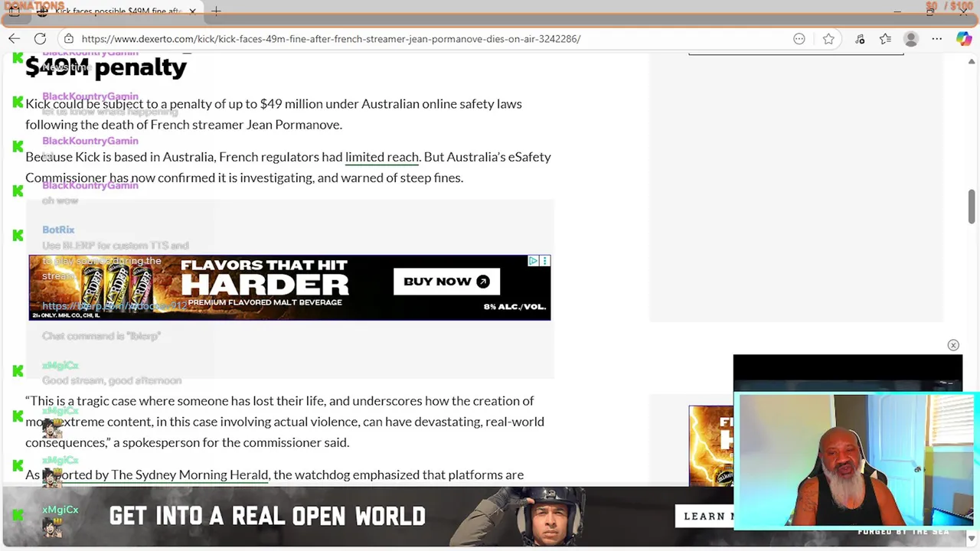This screenshot has height=551, width=980.
Task: Click the '$49M penalty' heading
Action: point(106,67)
